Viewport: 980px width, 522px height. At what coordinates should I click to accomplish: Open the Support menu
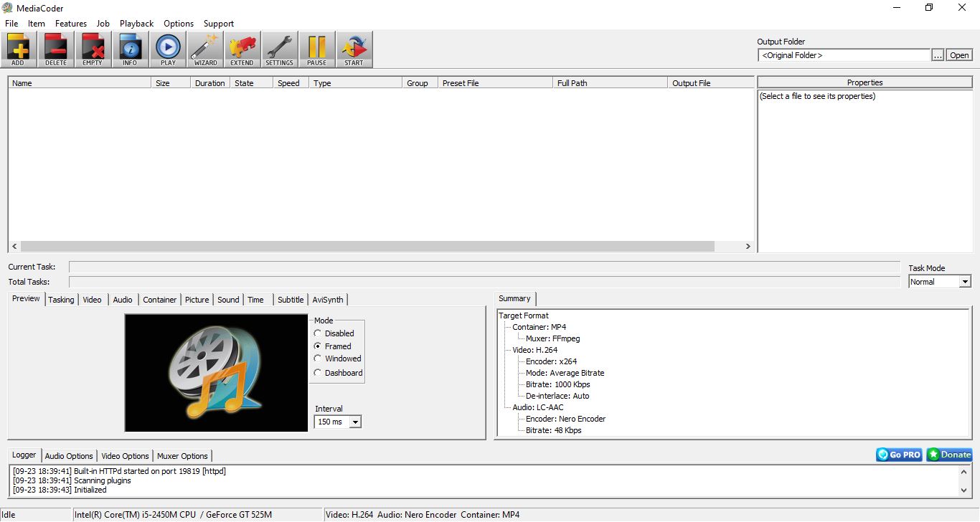(219, 24)
